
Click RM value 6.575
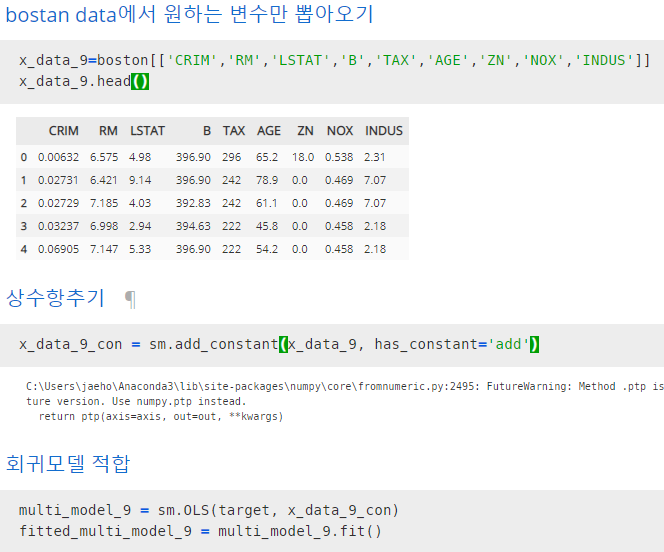coord(104,157)
